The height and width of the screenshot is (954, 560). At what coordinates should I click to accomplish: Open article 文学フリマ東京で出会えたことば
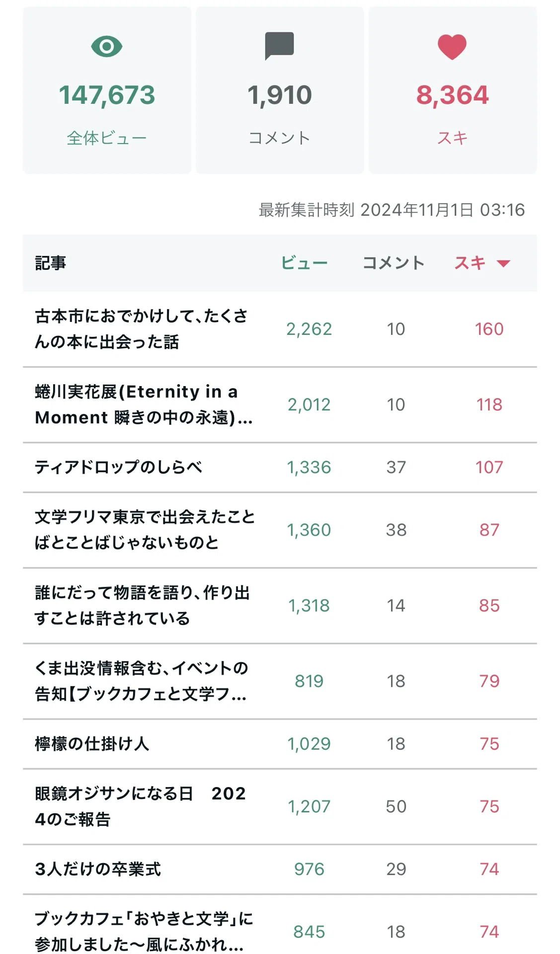145,530
